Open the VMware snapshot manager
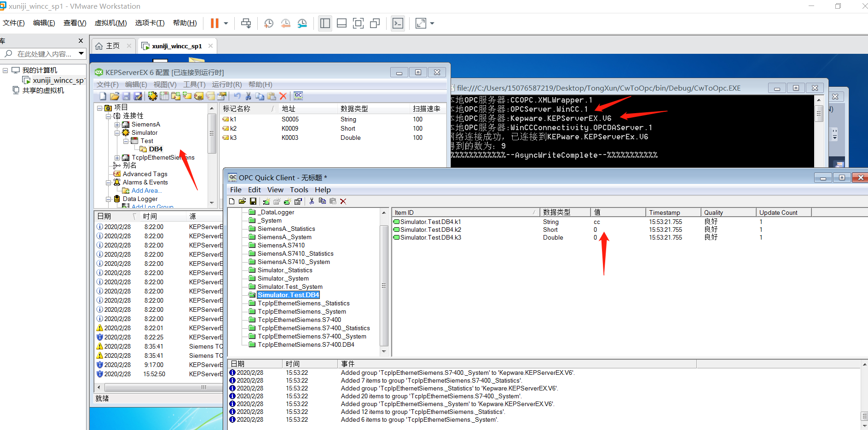The image size is (868, 430). [302, 23]
